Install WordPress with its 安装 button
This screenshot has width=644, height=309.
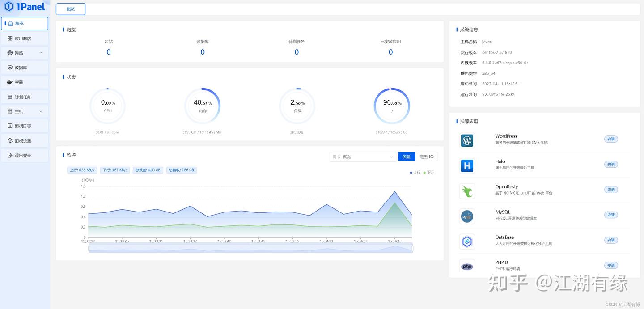(611, 139)
